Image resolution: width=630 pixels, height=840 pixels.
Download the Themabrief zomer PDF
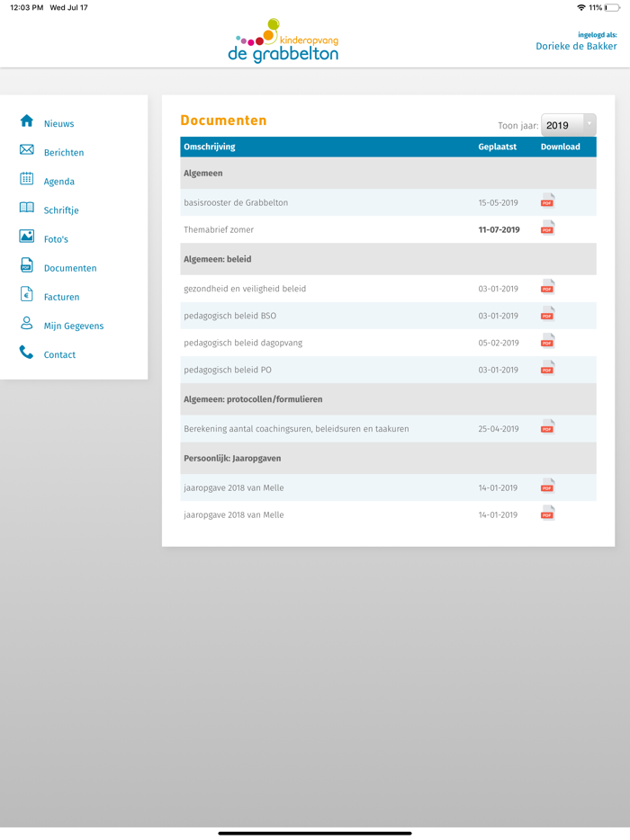point(547,228)
